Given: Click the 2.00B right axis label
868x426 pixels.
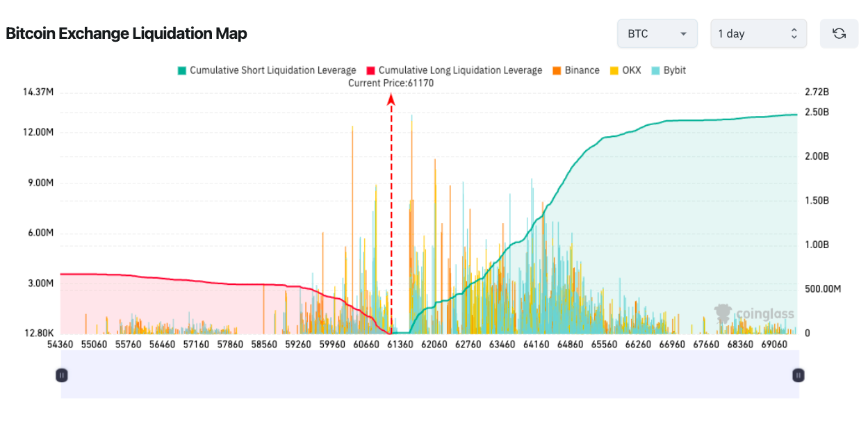Looking at the screenshot, I should click(x=817, y=156).
